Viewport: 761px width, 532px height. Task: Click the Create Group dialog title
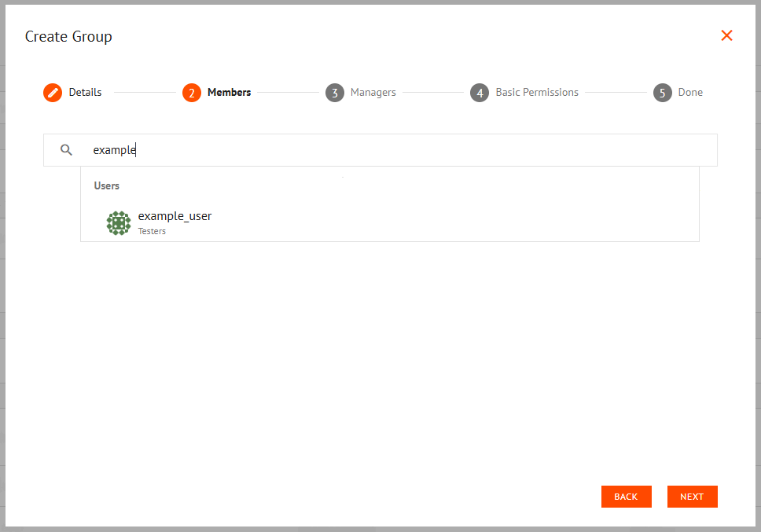pos(68,36)
